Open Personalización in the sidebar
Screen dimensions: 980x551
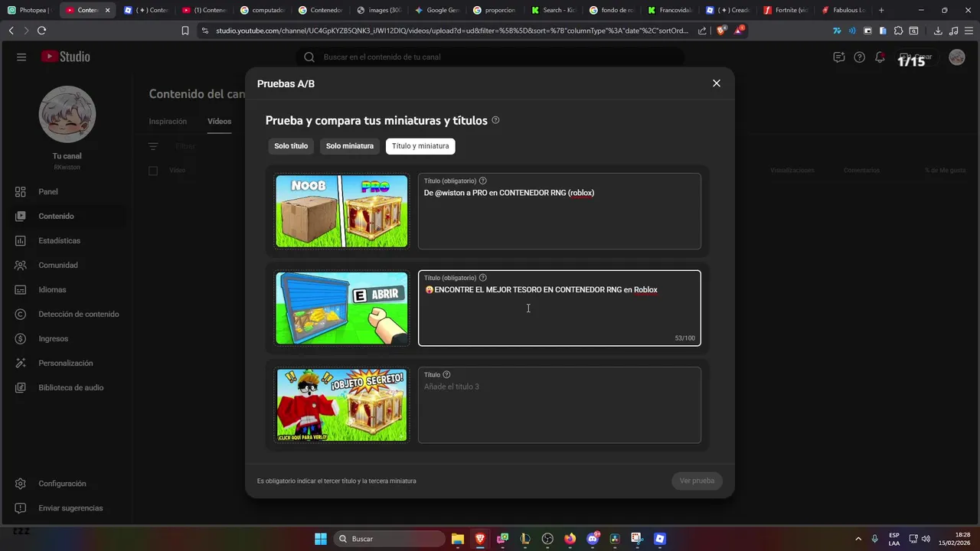pos(66,363)
